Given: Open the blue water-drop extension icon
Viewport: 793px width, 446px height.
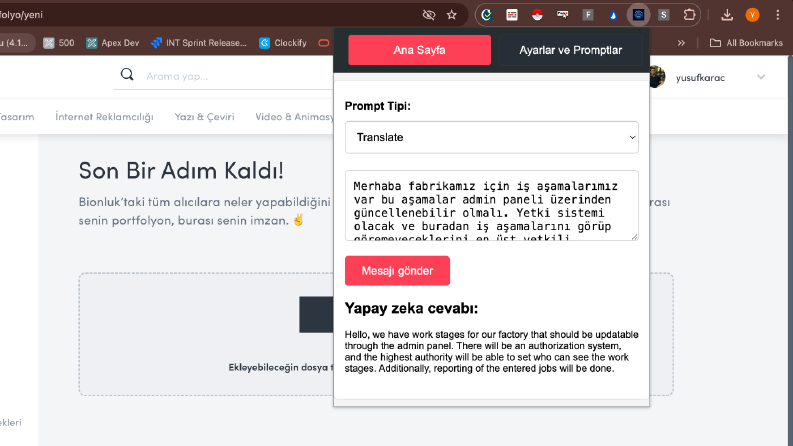Looking at the screenshot, I should [x=613, y=15].
